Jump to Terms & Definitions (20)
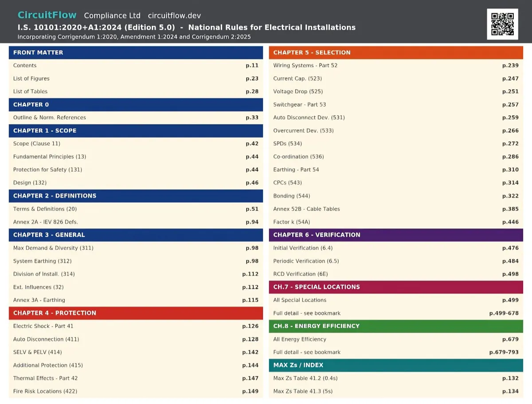The height and width of the screenshot is (404, 532). pyautogui.click(x=136, y=209)
